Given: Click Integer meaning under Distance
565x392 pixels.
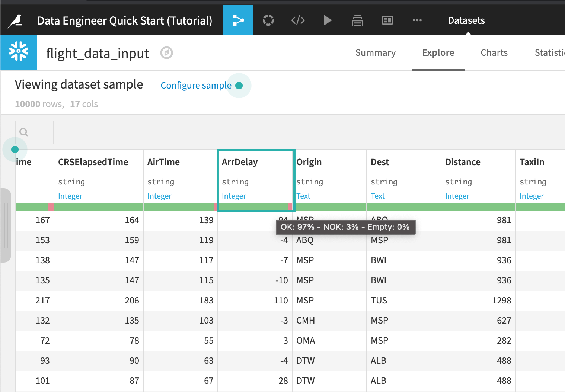Looking at the screenshot, I should tap(457, 196).
